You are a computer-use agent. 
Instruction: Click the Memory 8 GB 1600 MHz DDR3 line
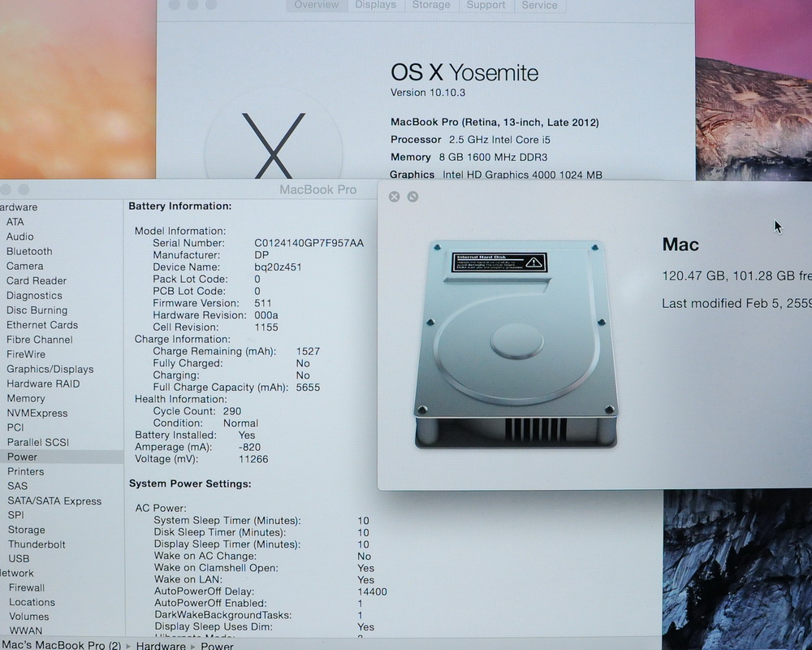pos(469,158)
